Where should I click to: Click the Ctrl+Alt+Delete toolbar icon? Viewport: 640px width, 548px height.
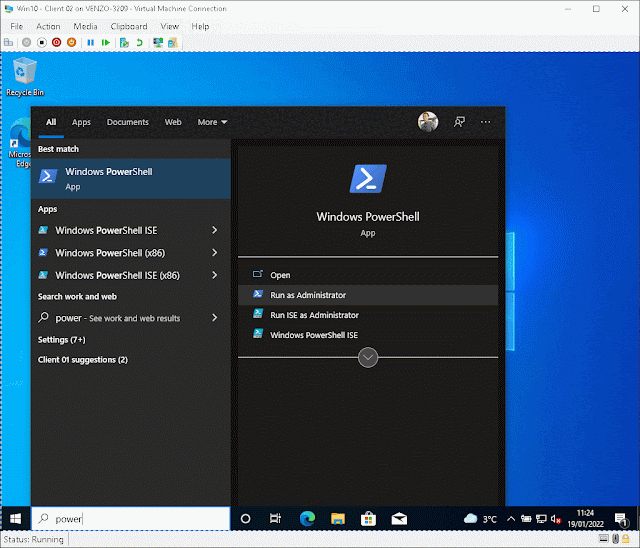[x=9, y=42]
